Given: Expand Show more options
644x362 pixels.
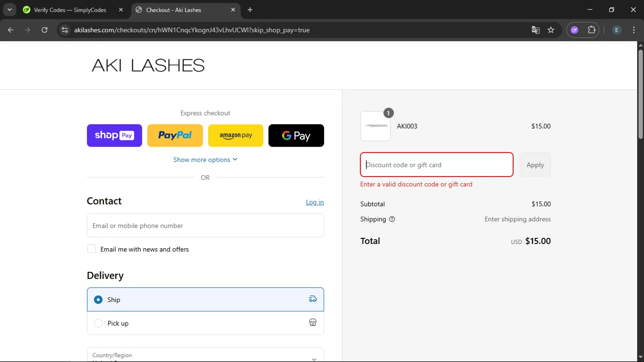Looking at the screenshot, I should pyautogui.click(x=205, y=160).
